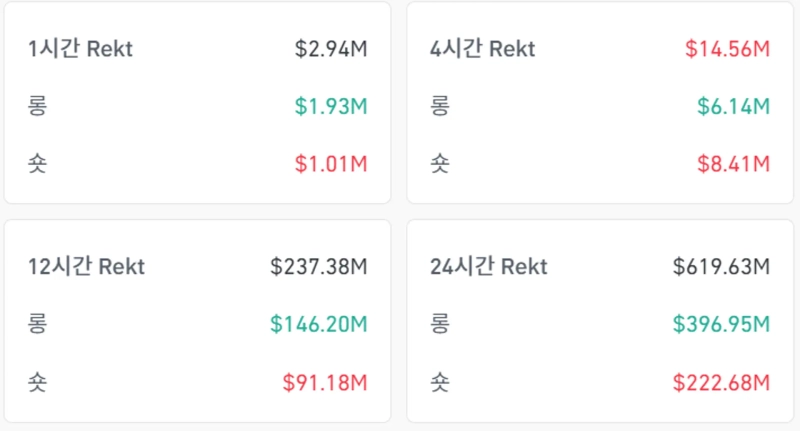Screen dimensions: 800x431
Task: Click the $8.41M short value
Action: coord(733,163)
